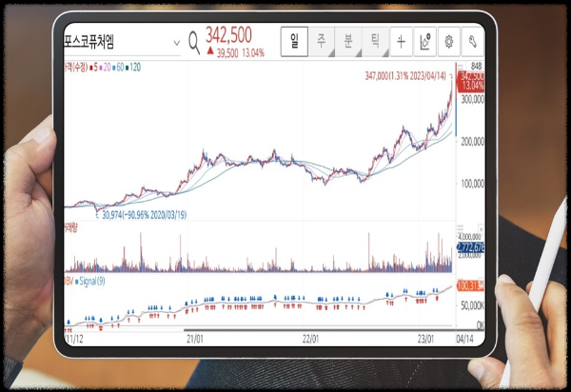Screen dimensions: 571x392
Task: Click the high label 347,000(1.31% 2023/04/14)
Action: [405, 76]
